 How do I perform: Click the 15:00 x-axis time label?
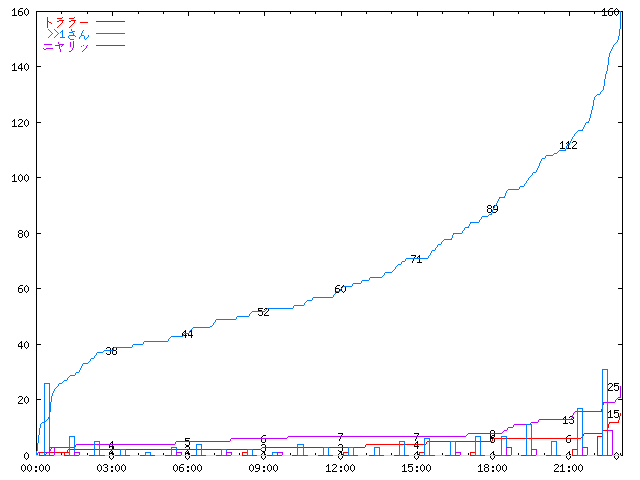(x=416, y=468)
